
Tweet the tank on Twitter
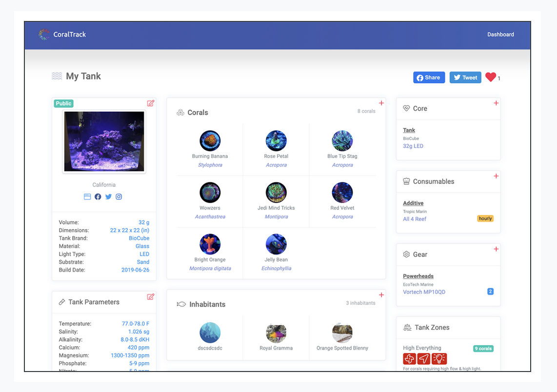tap(465, 78)
